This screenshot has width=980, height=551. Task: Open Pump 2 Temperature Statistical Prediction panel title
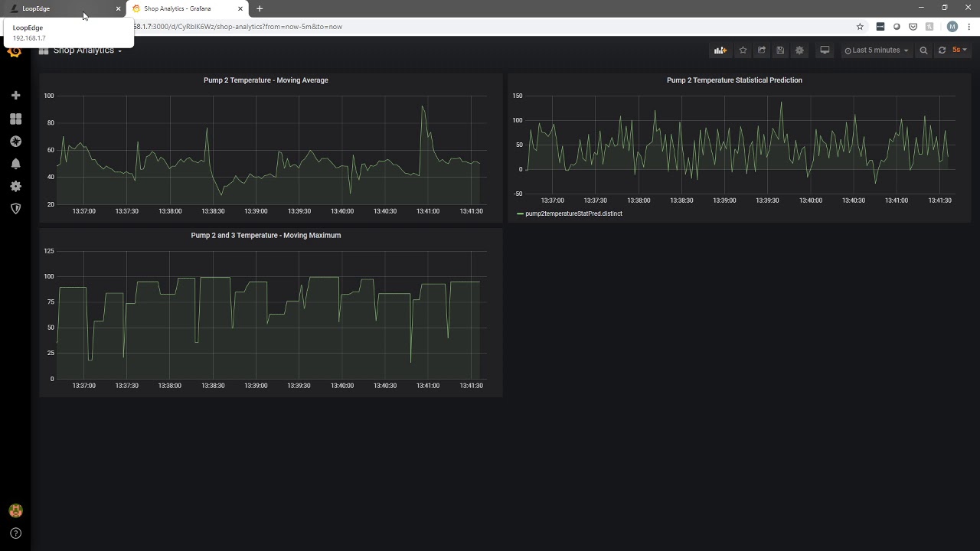tap(734, 80)
